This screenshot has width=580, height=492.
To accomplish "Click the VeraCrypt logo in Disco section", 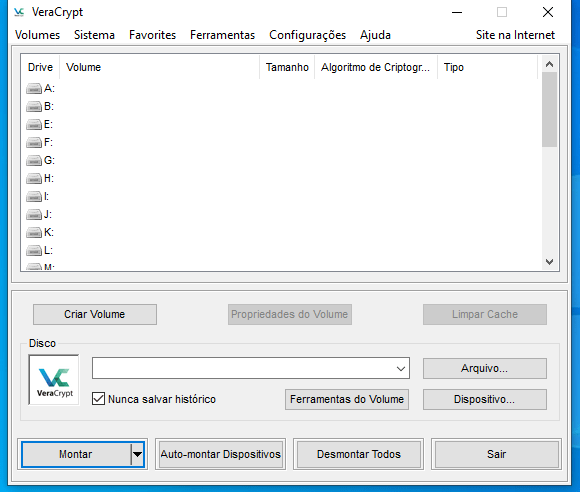I will pyautogui.click(x=54, y=380).
